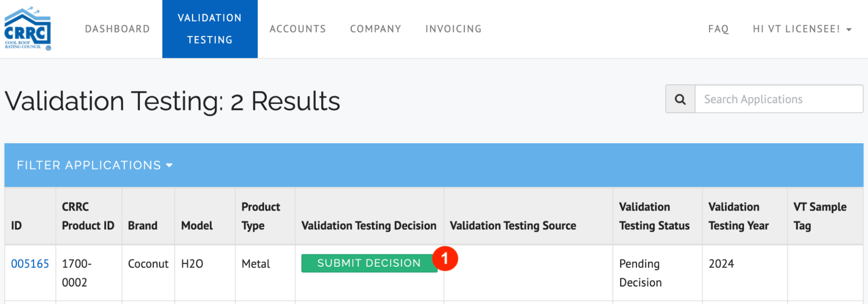This screenshot has height=304, width=868.
Task: Select the Validation Testing tab
Action: point(210,29)
